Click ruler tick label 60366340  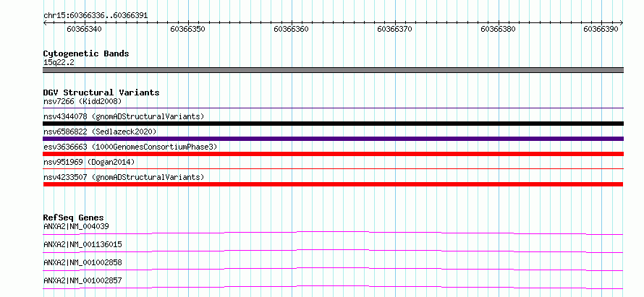[84, 29]
